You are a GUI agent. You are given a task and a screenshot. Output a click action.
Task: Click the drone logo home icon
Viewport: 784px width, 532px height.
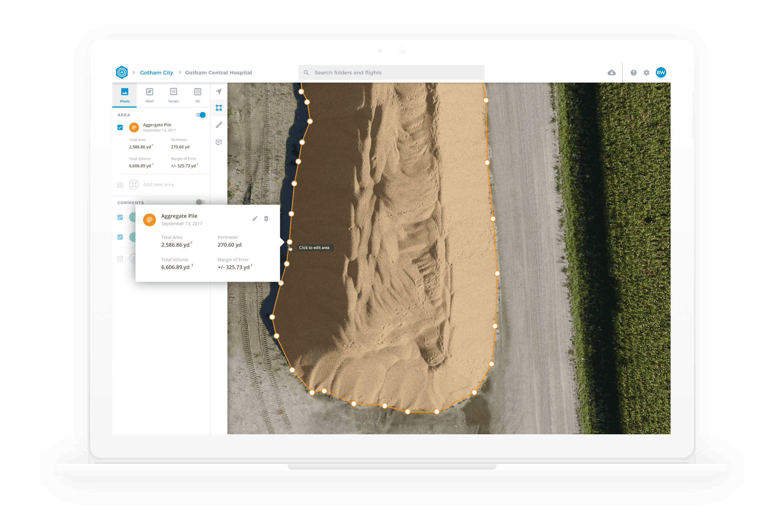[x=122, y=72]
